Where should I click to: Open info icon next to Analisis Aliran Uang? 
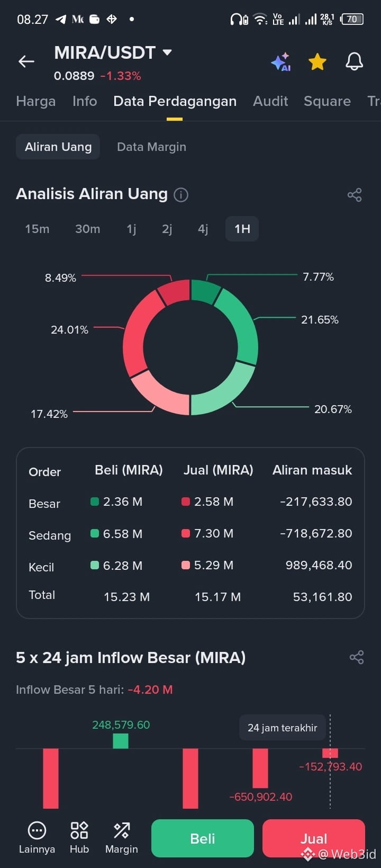[x=181, y=195]
